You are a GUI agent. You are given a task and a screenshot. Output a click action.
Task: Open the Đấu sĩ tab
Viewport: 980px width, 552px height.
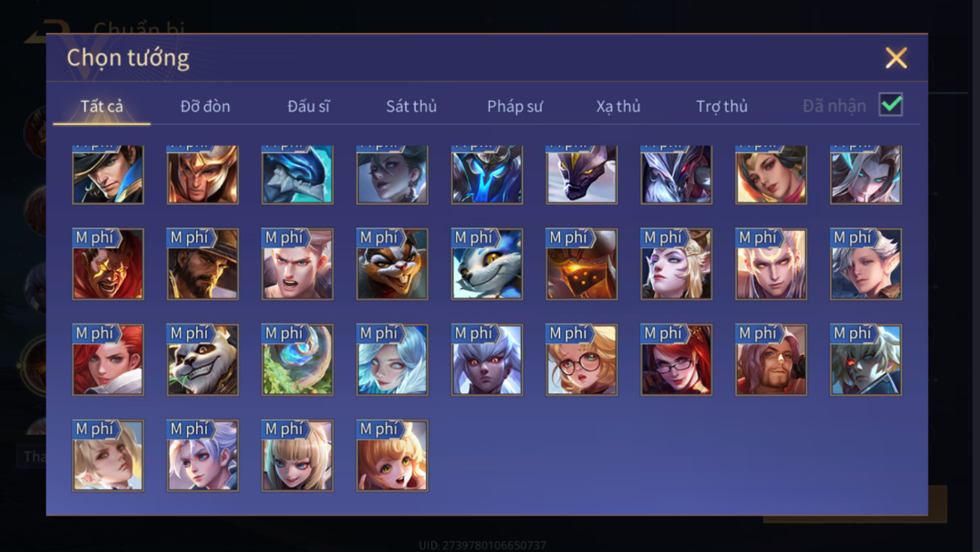pyautogui.click(x=308, y=106)
